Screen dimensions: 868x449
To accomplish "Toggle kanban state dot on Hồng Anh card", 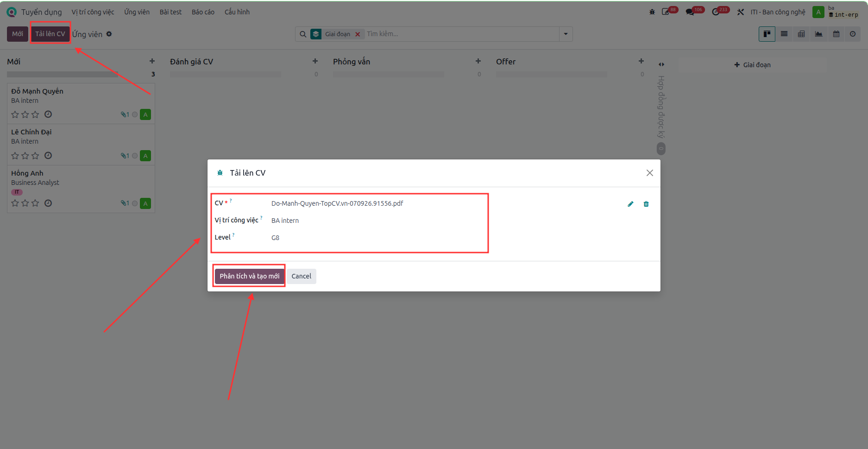I will tap(135, 203).
